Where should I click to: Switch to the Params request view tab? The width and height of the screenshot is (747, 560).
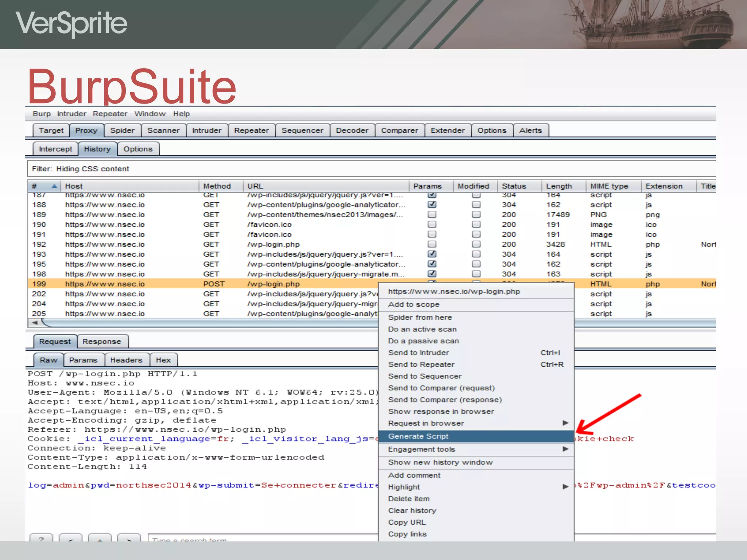point(83,360)
